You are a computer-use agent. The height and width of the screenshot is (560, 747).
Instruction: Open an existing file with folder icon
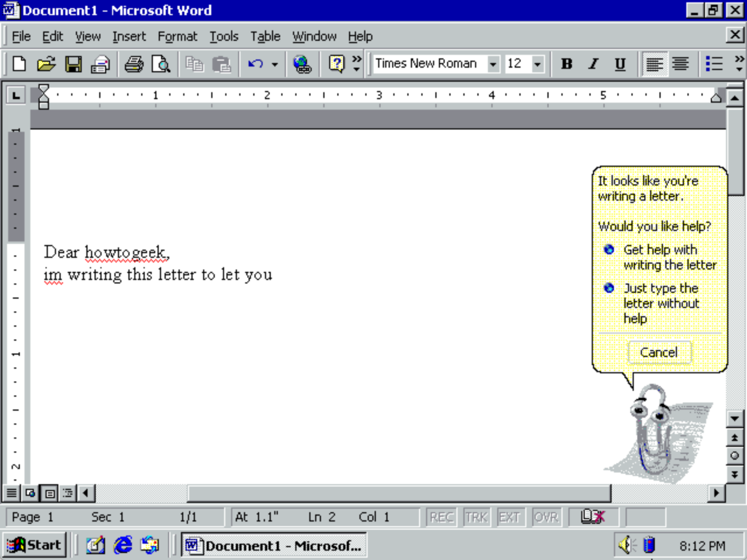point(46,64)
